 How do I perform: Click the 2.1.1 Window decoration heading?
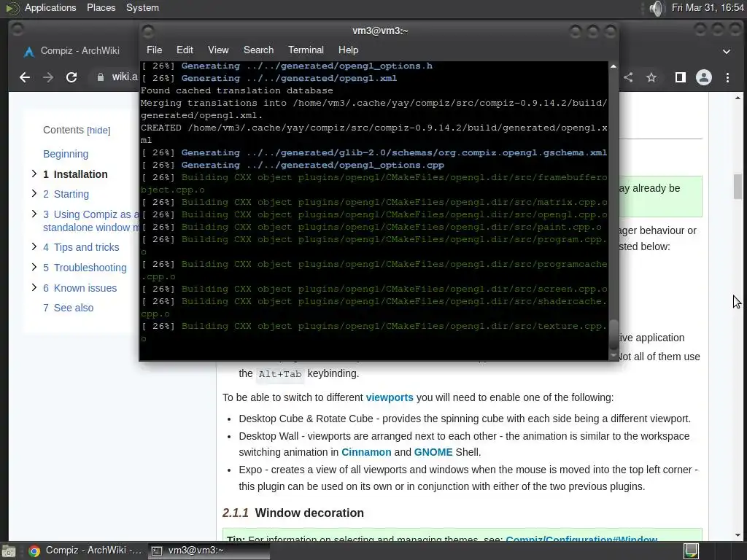point(293,513)
